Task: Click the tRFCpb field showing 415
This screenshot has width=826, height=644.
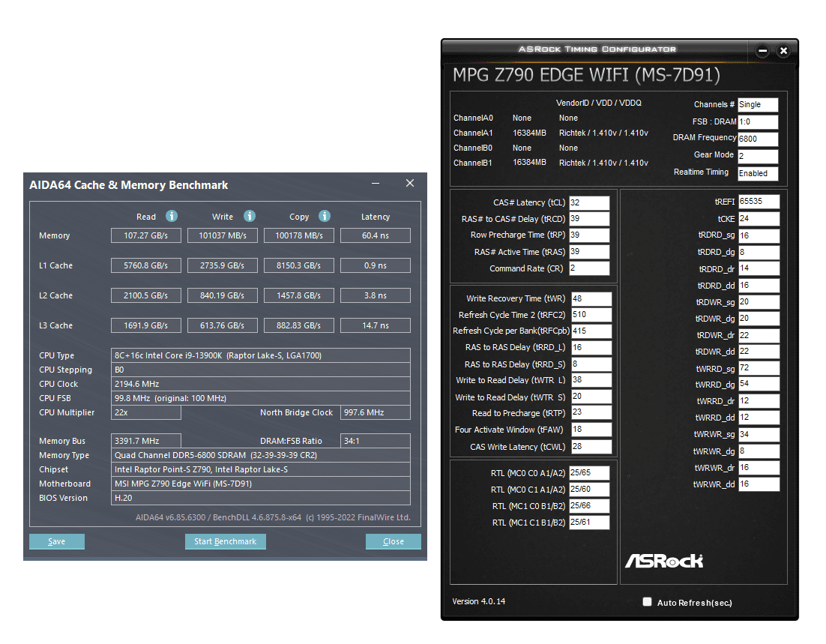Action: [x=591, y=331]
